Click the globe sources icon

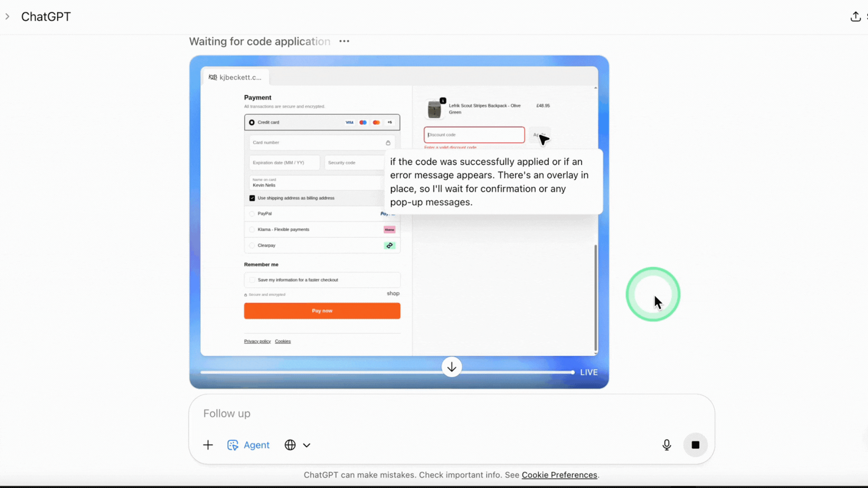(290, 445)
